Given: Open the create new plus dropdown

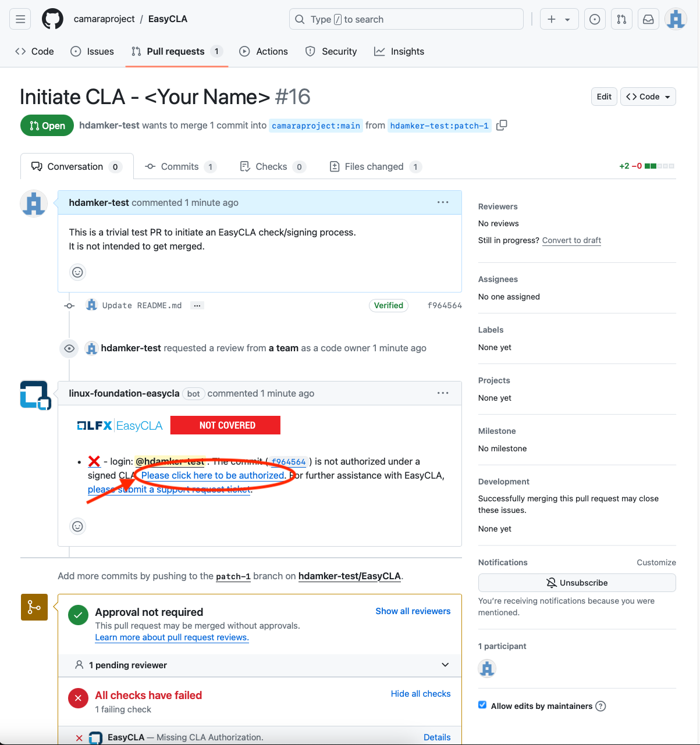Looking at the screenshot, I should click(x=559, y=19).
